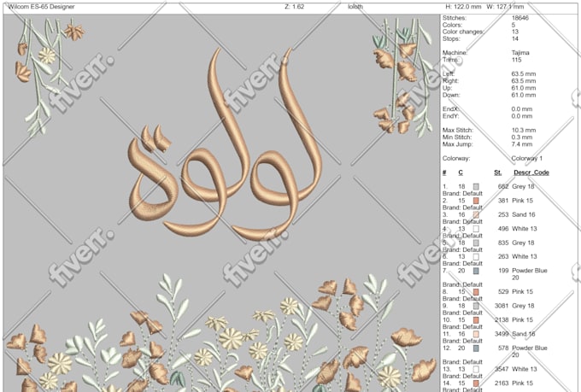Click the Pink 15 swatch in row 2
The image size is (581, 392).
476,201
